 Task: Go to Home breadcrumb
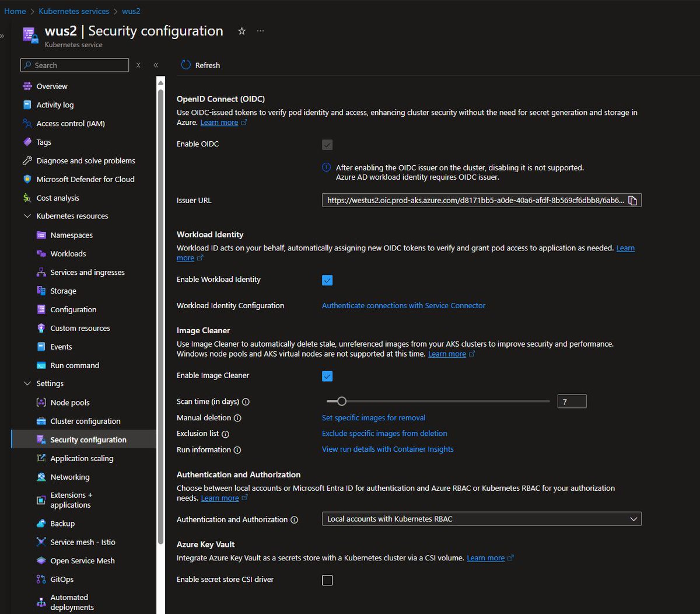[15, 11]
